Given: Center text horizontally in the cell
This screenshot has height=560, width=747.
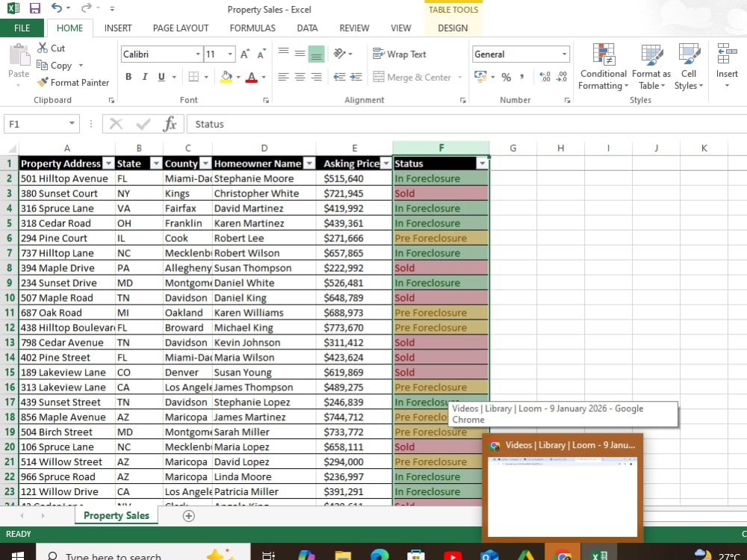Looking at the screenshot, I should pos(300,77).
